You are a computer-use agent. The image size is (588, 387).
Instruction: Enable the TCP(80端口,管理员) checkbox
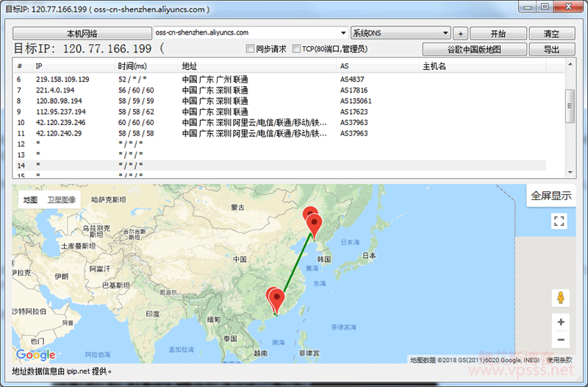tap(296, 49)
